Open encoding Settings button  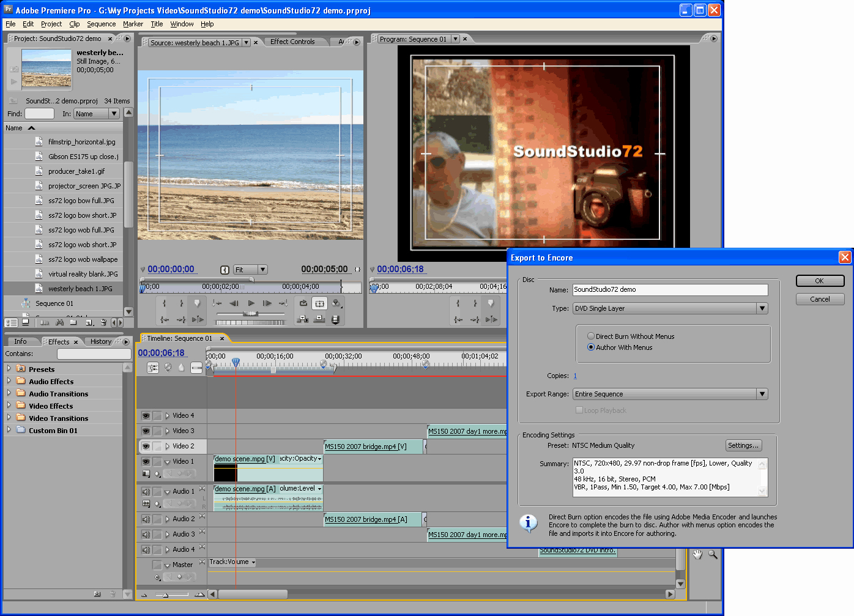coord(743,445)
